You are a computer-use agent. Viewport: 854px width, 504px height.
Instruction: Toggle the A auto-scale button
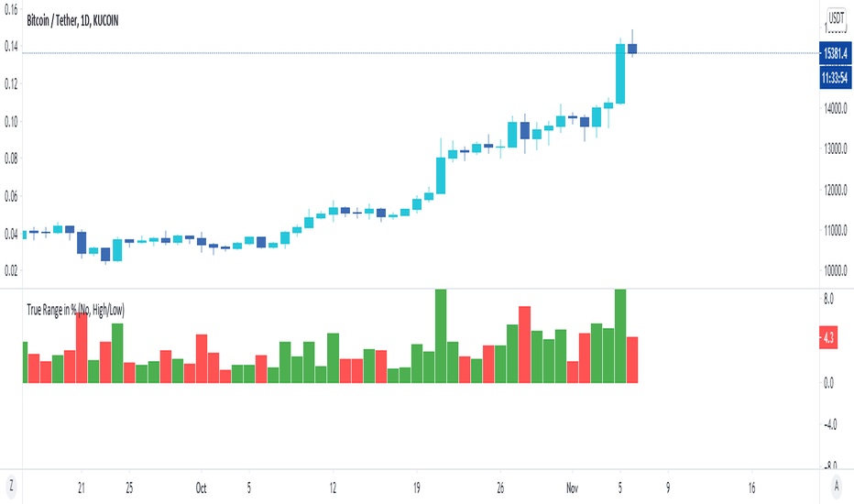[x=837, y=486]
